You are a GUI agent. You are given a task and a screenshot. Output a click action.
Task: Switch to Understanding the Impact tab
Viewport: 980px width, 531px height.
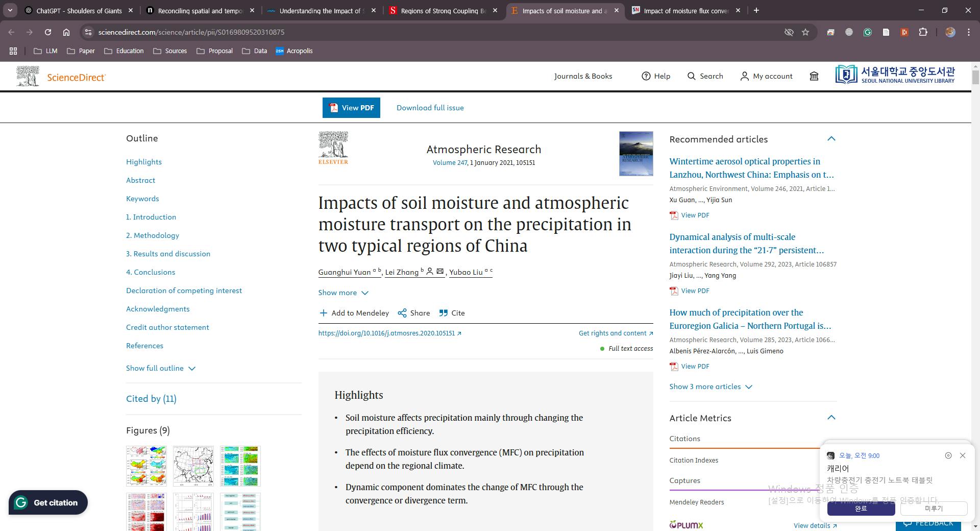point(322,10)
